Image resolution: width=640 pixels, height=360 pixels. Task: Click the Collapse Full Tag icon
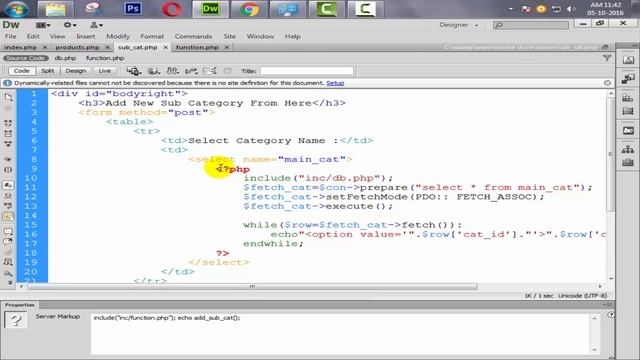point(8,123)
